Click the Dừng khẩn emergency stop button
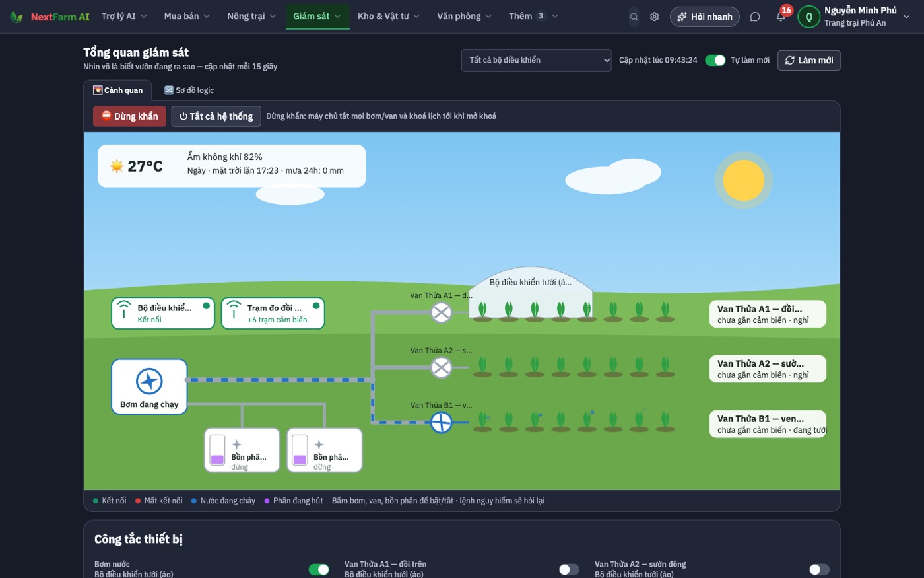The width and height of the screenshot is (924, 578). (x=129, y=116)
